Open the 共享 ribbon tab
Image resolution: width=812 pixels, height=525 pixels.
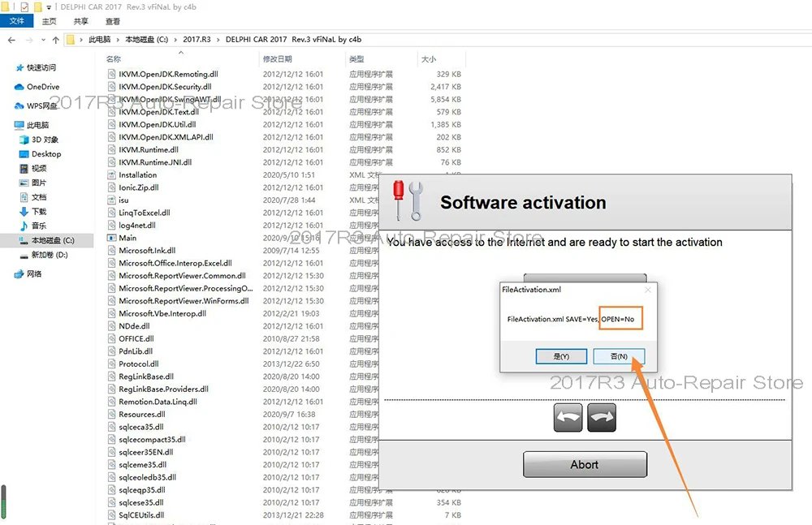click(x=80, y=21)
